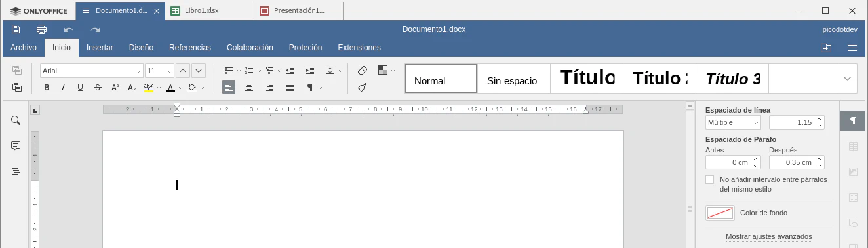Toggle italic formatting
Screen dimensions: 868x248
[64, 87]
